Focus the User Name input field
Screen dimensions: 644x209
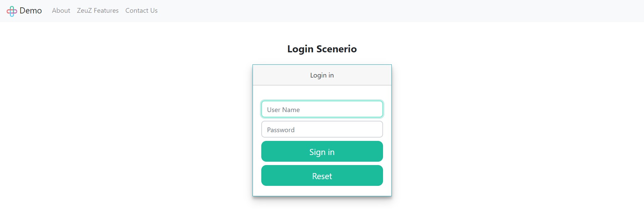[x=322, y=109]
